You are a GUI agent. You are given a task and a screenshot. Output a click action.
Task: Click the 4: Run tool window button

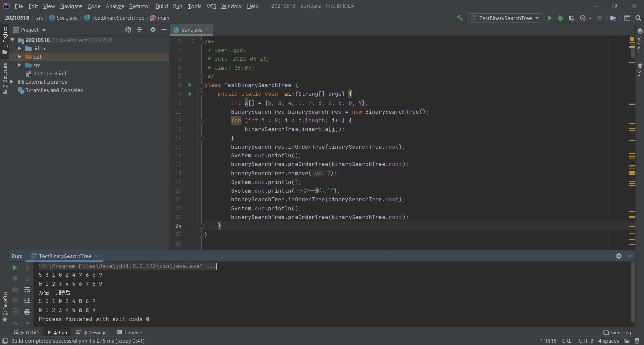click(x=57, y=333)
